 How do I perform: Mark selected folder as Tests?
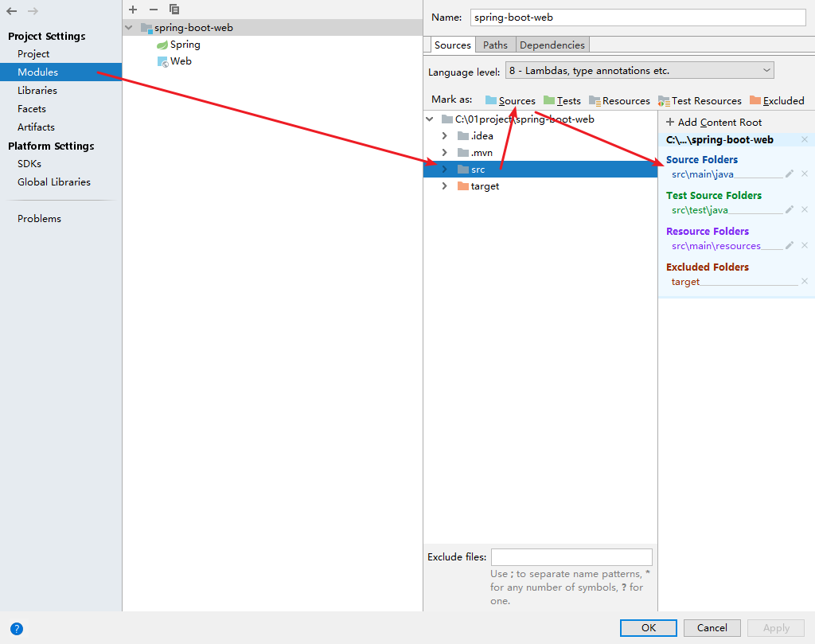[562, 101]
